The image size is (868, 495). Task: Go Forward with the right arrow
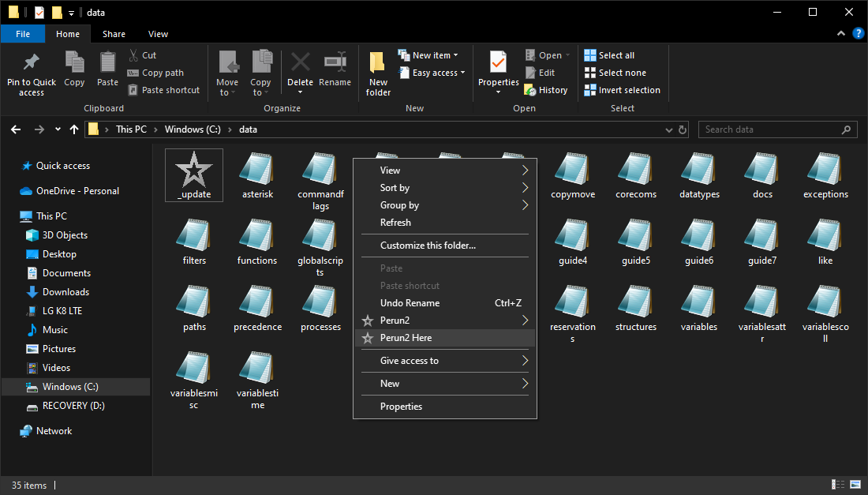coord(39,129)
